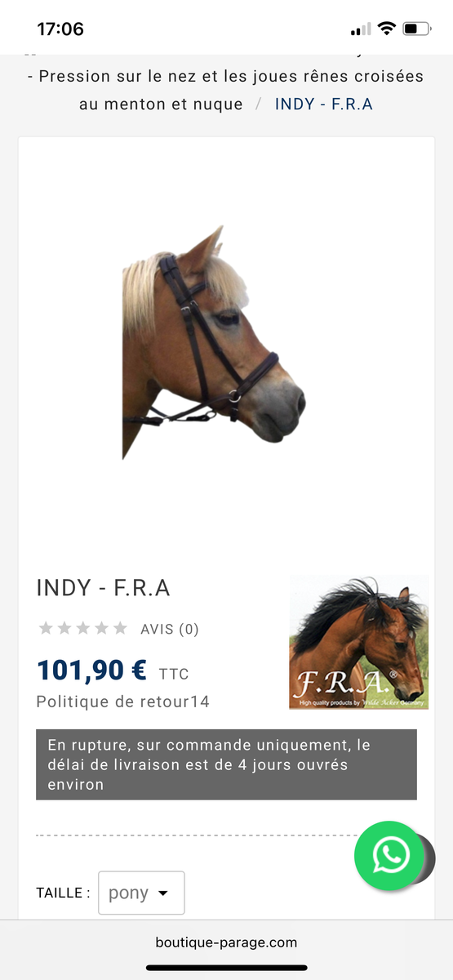Viewport: 453px width, 980px height.
Task: Tap the third review star
Action: coord(83,628)
